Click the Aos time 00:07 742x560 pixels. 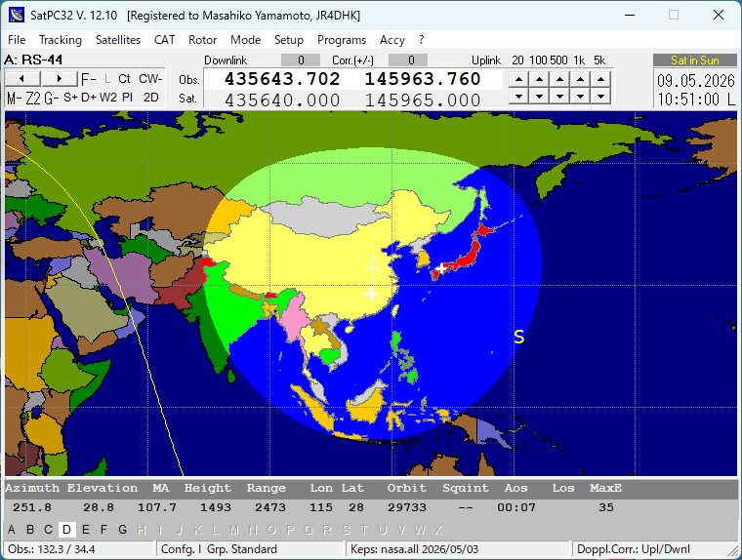point(516,507)
